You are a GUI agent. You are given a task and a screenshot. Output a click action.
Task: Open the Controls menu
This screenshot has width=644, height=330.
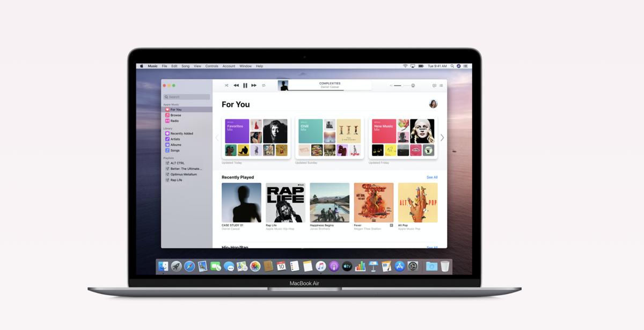(x=212, y=66)
